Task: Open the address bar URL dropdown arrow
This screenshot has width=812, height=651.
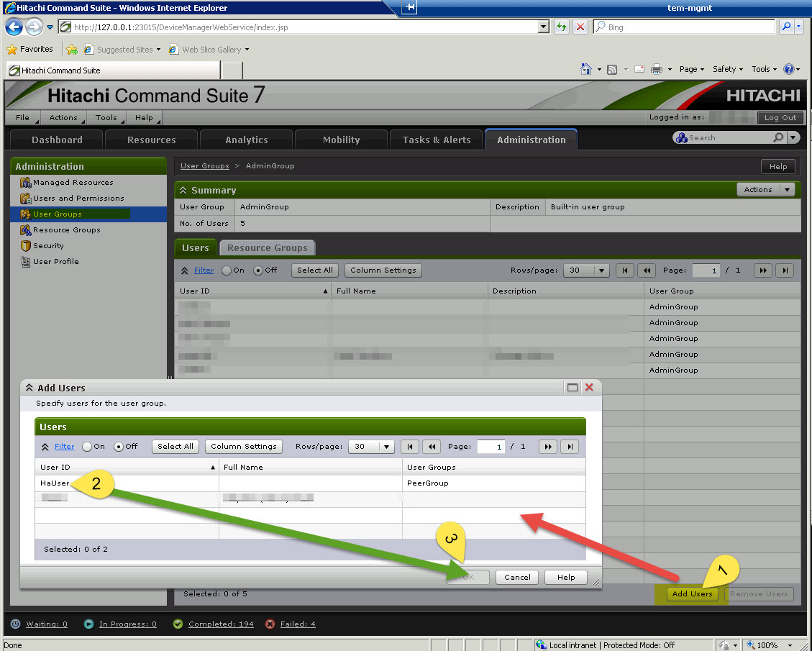Action: pos(543,27)
